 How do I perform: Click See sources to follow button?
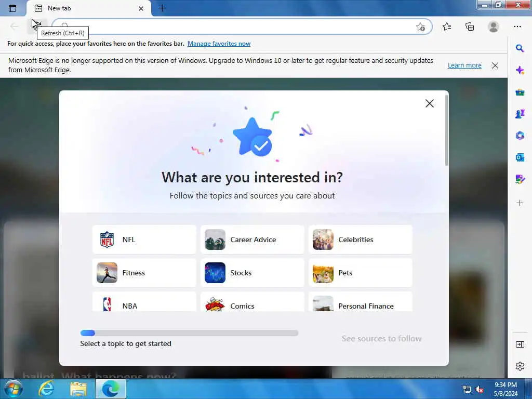[x=381, y=339]
